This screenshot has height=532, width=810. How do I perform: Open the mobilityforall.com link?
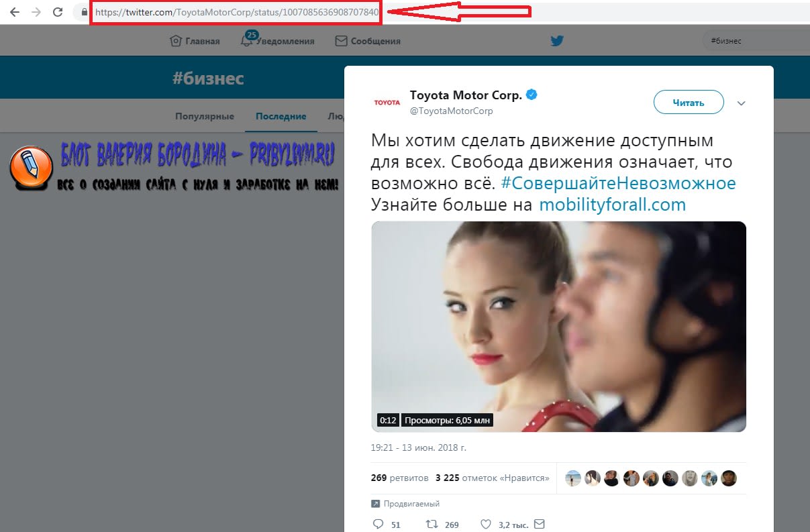pyautogui.click(x=613, y=205)
